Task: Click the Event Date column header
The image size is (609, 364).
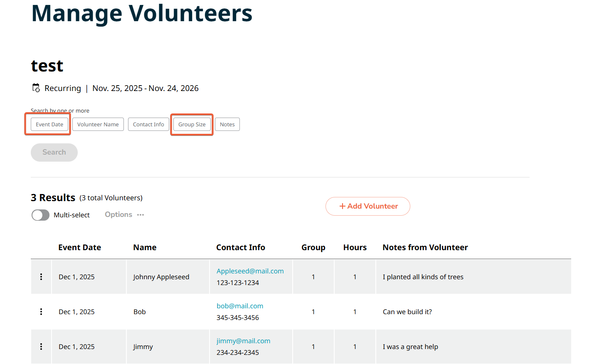Action: point(80,247)
